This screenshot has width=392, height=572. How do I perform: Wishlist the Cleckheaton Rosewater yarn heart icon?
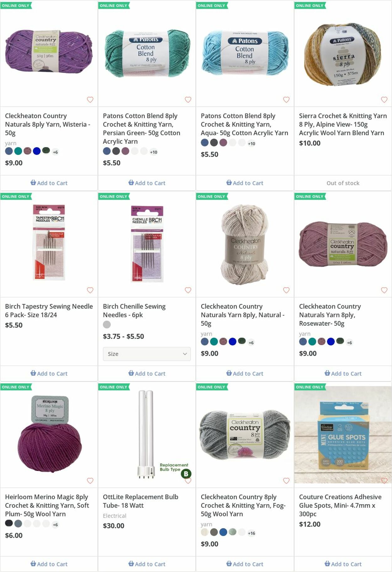click(384, 290)
